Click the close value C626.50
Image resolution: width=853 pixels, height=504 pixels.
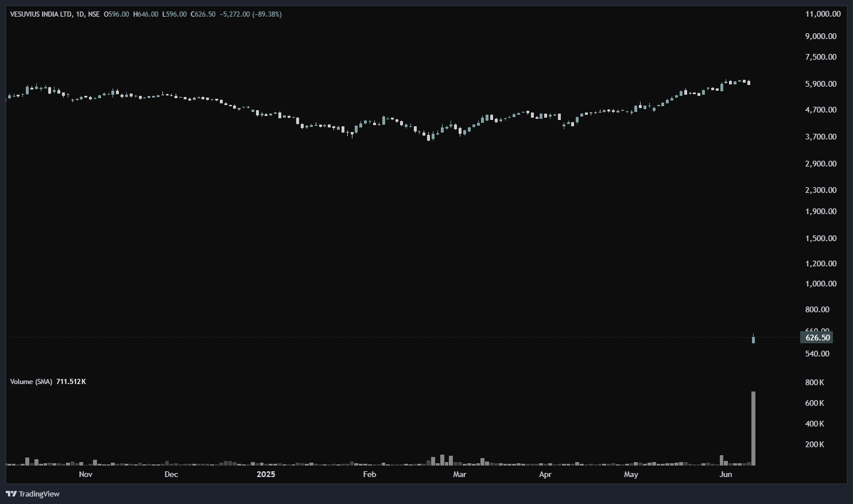coord(203,14)
